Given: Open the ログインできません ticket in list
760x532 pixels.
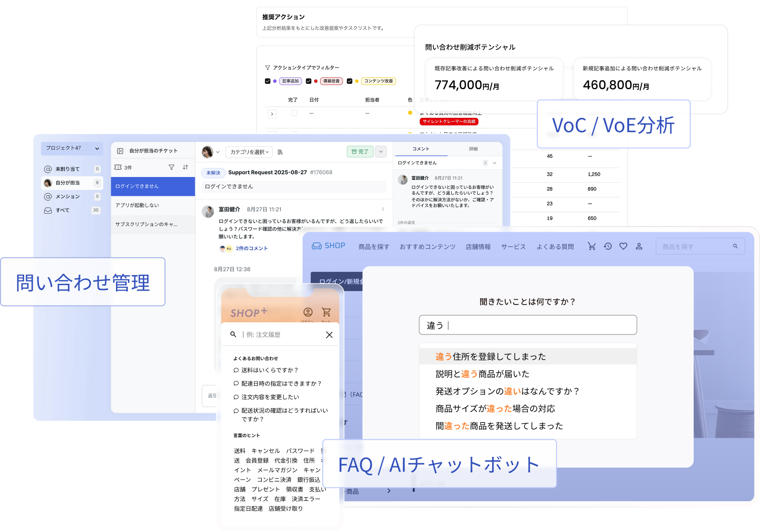Looking at the screenshot, I should tap(153, 186).
